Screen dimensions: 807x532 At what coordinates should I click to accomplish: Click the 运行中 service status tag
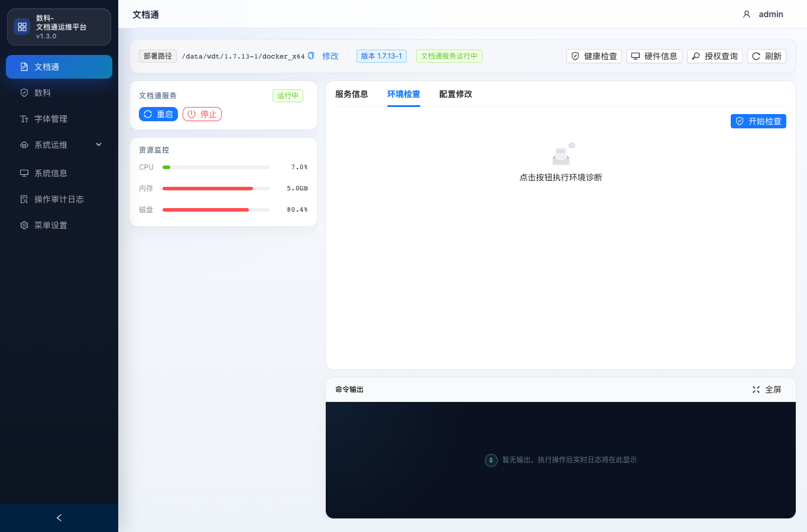[288, 96]
